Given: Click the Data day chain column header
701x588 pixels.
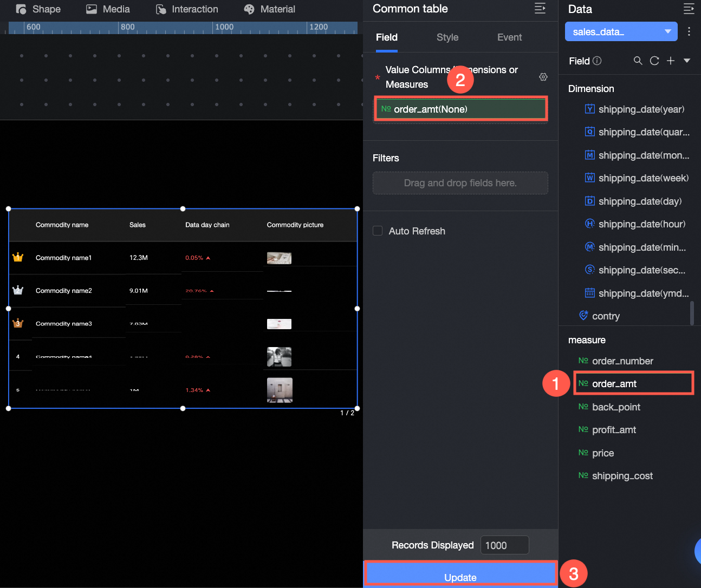Looking at the screenshot, I should (207, 225).
